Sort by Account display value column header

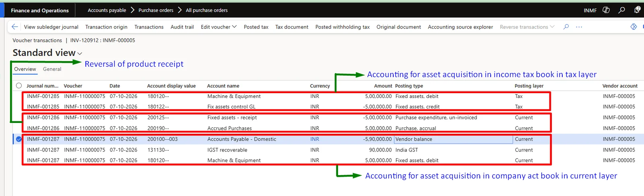(x=171, y=86)
